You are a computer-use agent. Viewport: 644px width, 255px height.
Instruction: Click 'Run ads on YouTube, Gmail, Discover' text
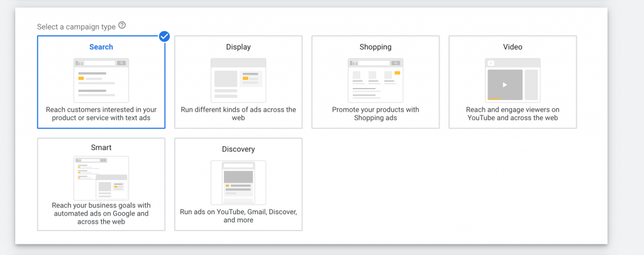pos(238,216)
